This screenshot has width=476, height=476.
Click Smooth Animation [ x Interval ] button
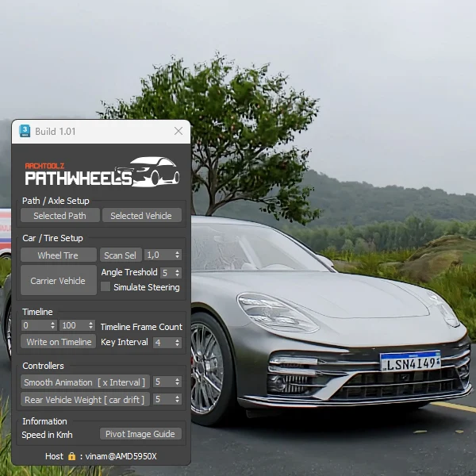click(85, 382)
